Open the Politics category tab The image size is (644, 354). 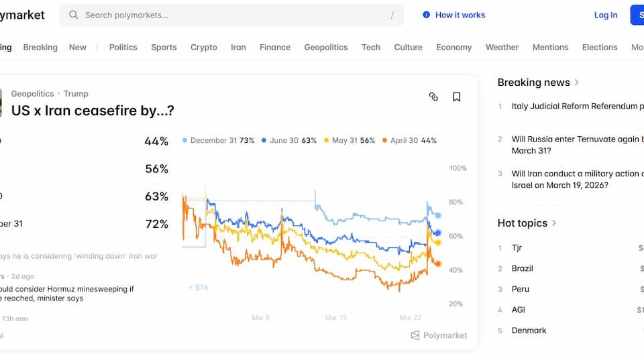[123, 47]
